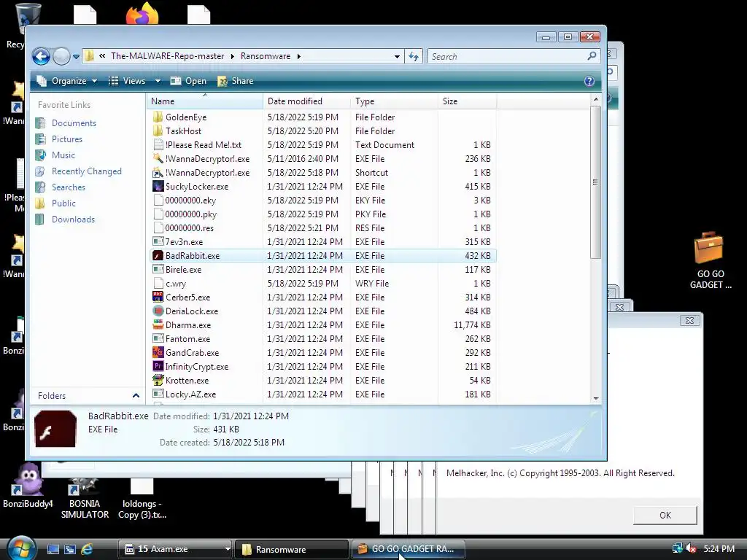Select the 7ev3n.exe icon
747x560 pixels.
coord(158,241)
